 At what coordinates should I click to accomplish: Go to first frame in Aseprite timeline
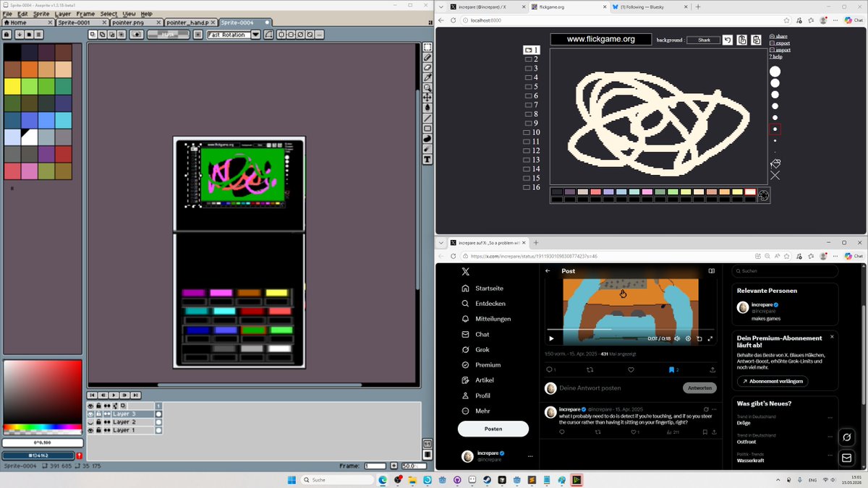tap(93, 395)
